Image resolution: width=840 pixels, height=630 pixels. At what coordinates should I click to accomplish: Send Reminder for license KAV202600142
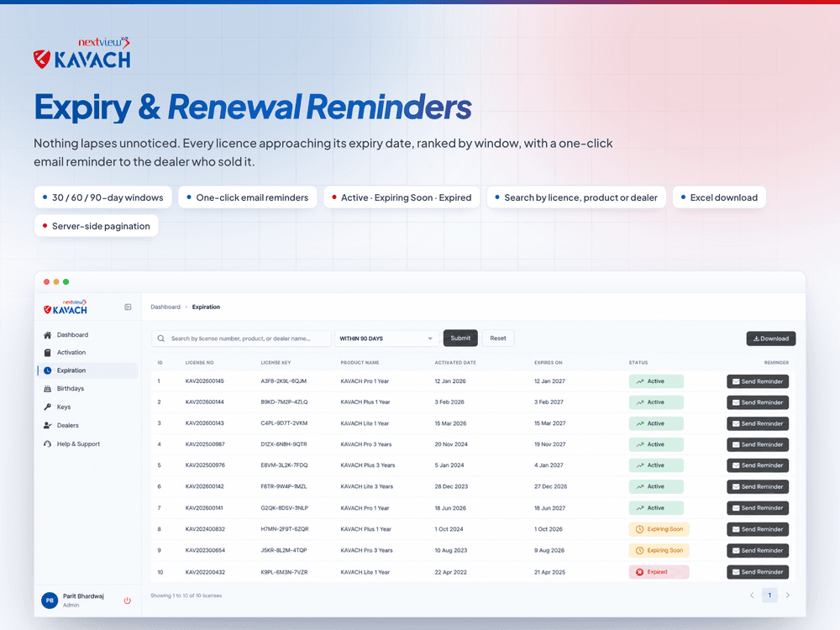758,487
